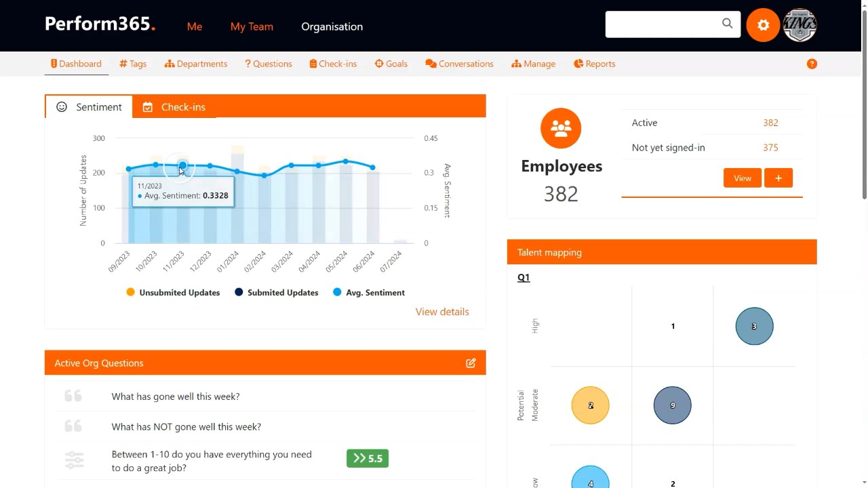The image size is (868, 488).
Task: Go to My Team section
Action: 252,26
